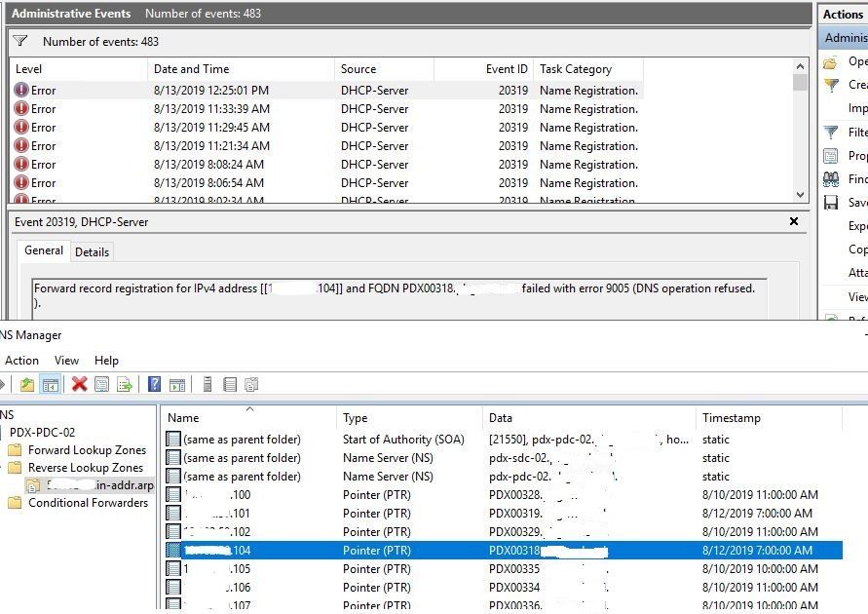The image size is (868, 614).
Task: Select the highlighted PDX00318 pointer record
Action: point(503,551)
